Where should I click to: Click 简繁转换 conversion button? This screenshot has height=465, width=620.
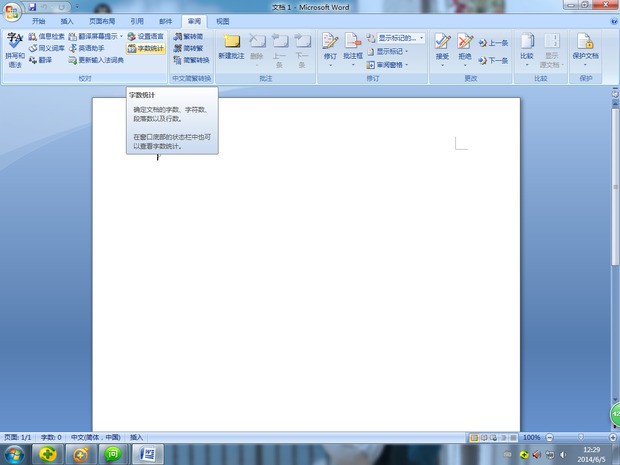(x=191, y=60)
